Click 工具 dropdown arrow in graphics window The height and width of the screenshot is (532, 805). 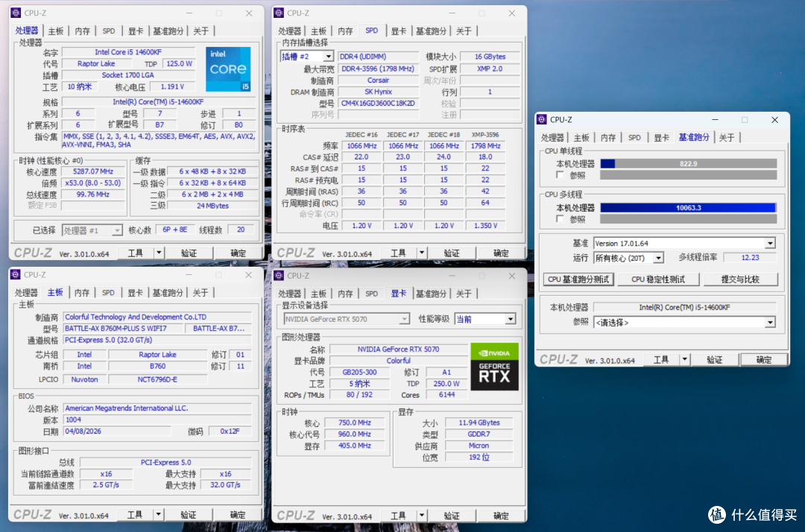(421, 516)
